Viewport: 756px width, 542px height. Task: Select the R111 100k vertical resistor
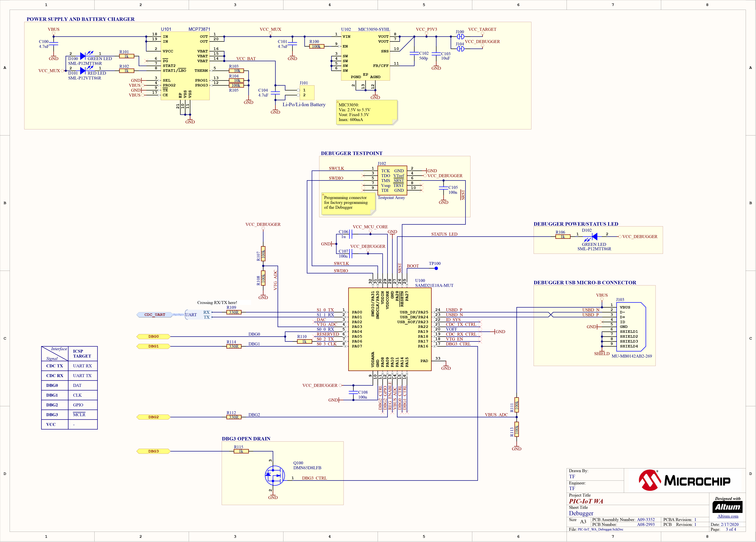[x=516, y=405]
